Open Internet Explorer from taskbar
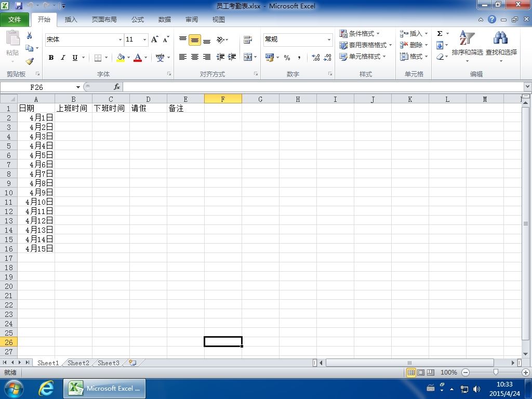 [x=46, y=389]
